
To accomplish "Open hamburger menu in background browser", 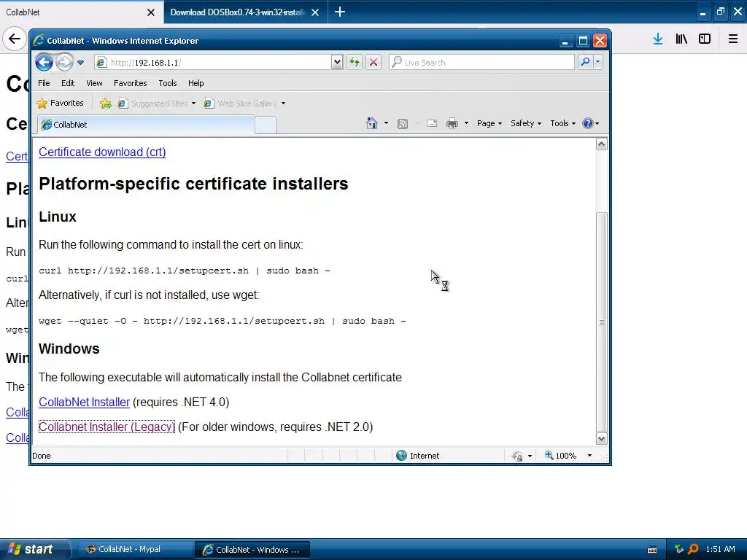I will click(x=732, y=39).
